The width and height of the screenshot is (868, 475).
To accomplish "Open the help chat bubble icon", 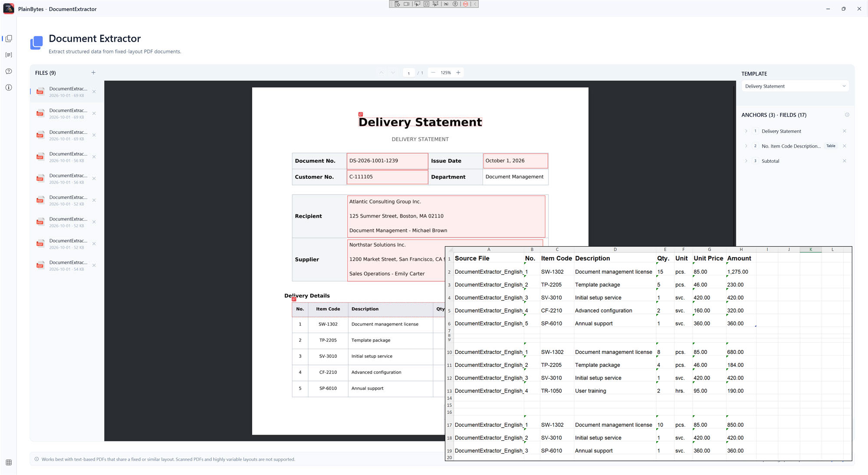I will pos(9,71).
